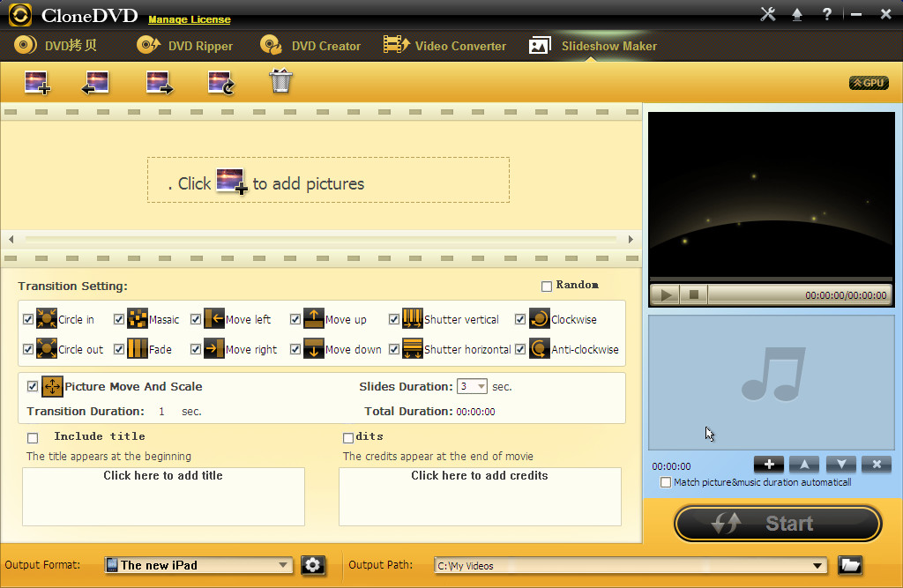Click the add pictures placeholder area
Image resolution: width=903 pixels, height=588 pixels.
coord(328,180)
